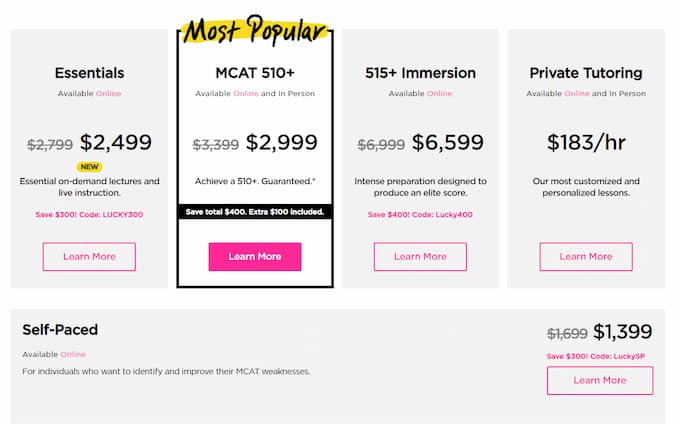Click the Lucky400 promo code text
The image size is (680, 425).
click(x=454, y=214)
